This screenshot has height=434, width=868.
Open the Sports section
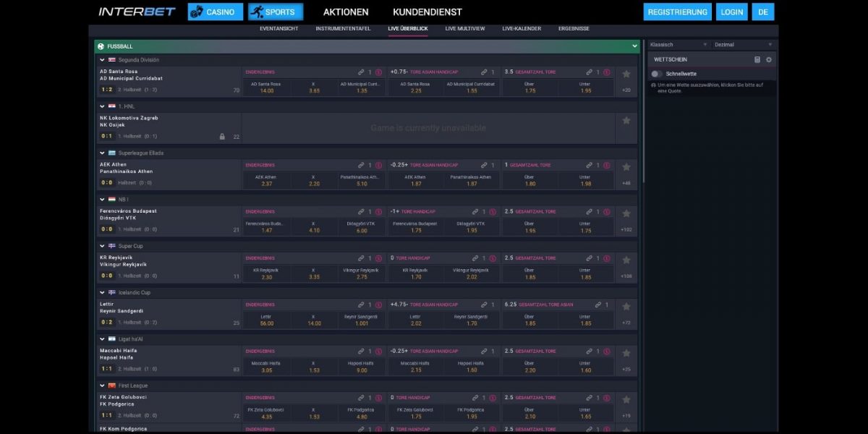point(276,12)
